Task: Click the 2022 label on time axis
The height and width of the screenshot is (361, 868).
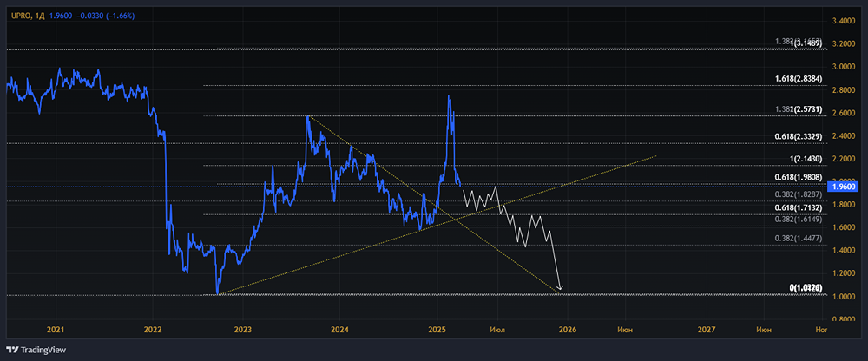Action: tap(153, 331)
